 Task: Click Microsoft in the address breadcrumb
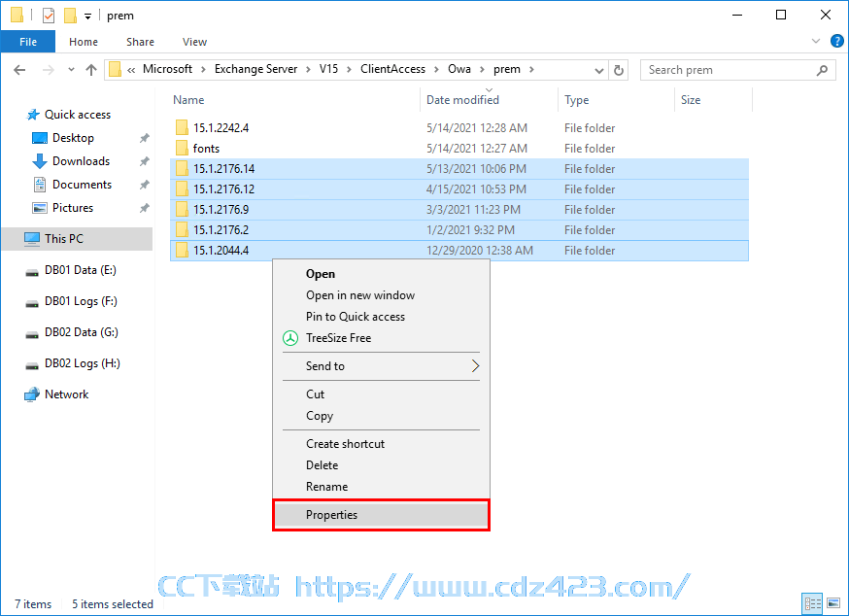click(x=167, y=69)
